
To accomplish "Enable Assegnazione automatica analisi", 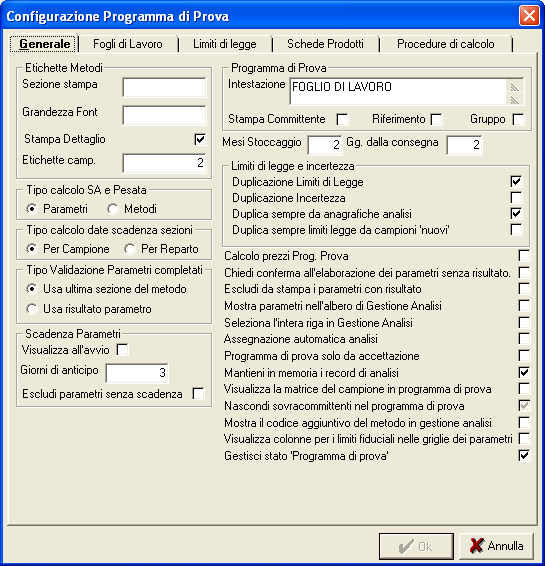I will click(524, 339).
